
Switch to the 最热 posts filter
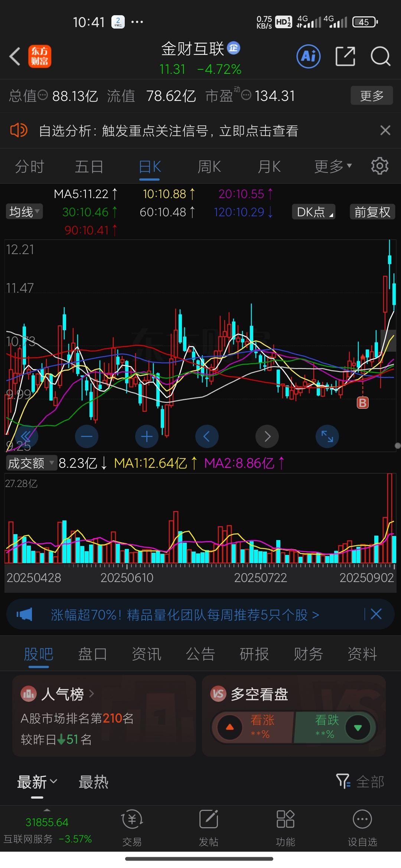coord(94,782)
